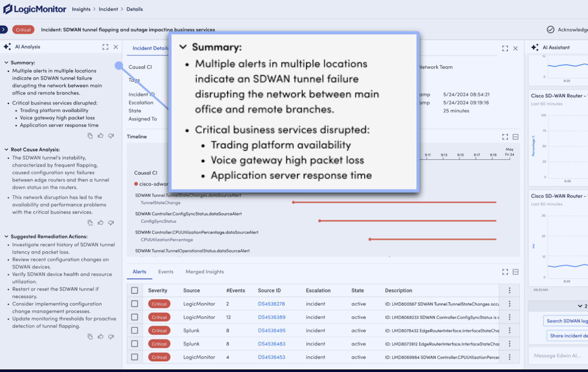Select all alerts with header checkbox
The width and height of the screenshot is (588, 372).
[135, 290]
